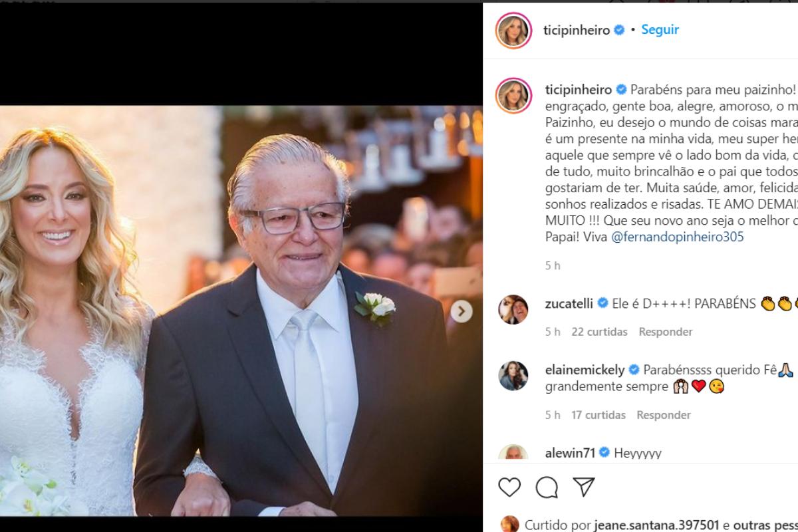
Task: Open ticipinheiro profile picture in header
Action: (x=513, y=31)
